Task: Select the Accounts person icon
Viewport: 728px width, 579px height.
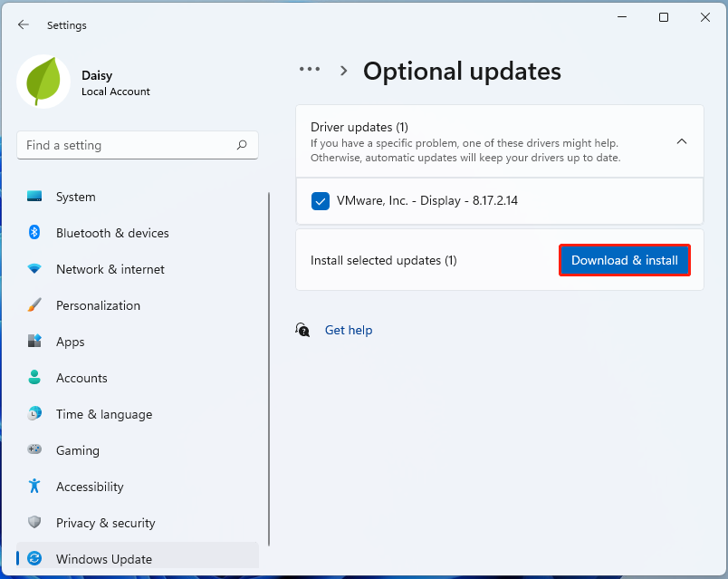Action: tap(36, 378)
